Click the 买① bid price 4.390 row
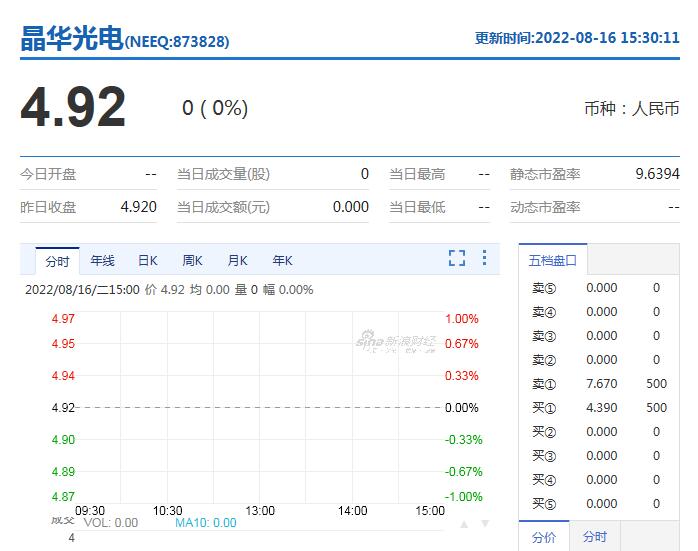The image size is (698, 551). coord(600,408)
